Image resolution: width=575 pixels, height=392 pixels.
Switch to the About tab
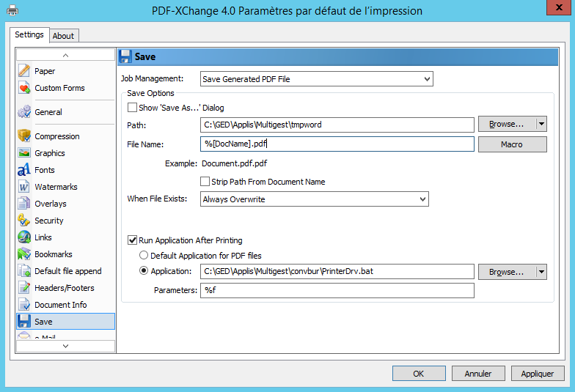(64, 36)
